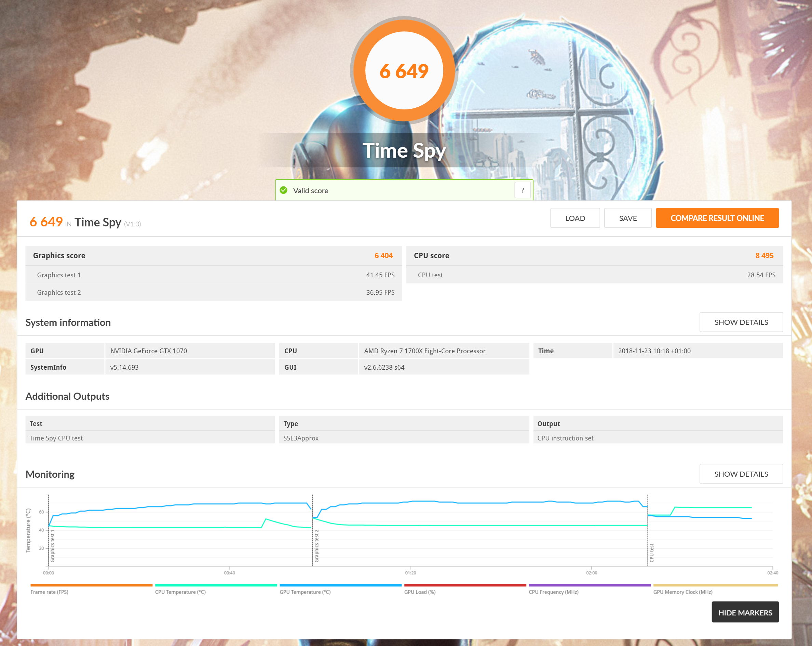812x646 pixels.
Task: Toggle GPU Temperature legend series
Action: click(x=305, y=592)
